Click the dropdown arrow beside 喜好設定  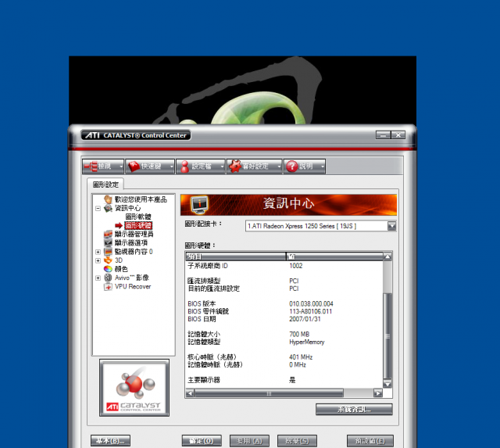click(279, 167)
